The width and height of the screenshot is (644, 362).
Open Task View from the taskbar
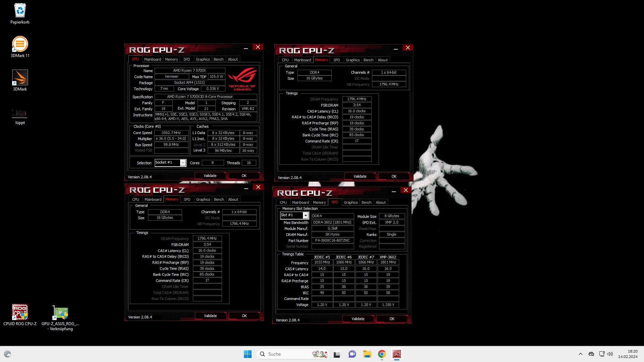coord(337,354)
